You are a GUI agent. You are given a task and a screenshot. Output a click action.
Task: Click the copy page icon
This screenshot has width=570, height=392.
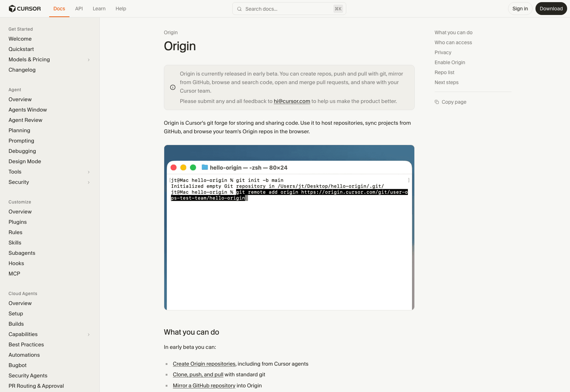[437, 102]
